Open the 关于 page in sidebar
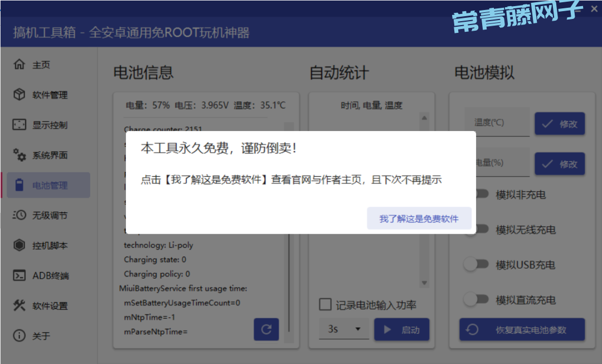602x364 pixels. tap(41, 336)
